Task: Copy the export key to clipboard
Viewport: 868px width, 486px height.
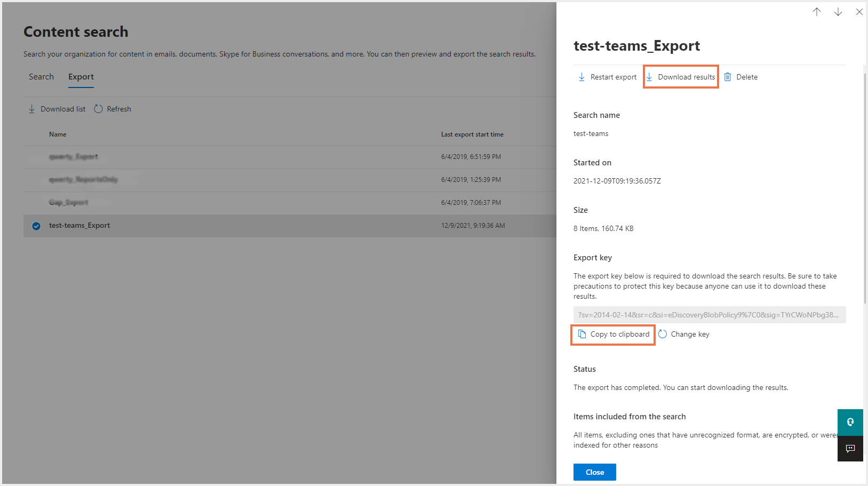Action: [x=614, y=334]
